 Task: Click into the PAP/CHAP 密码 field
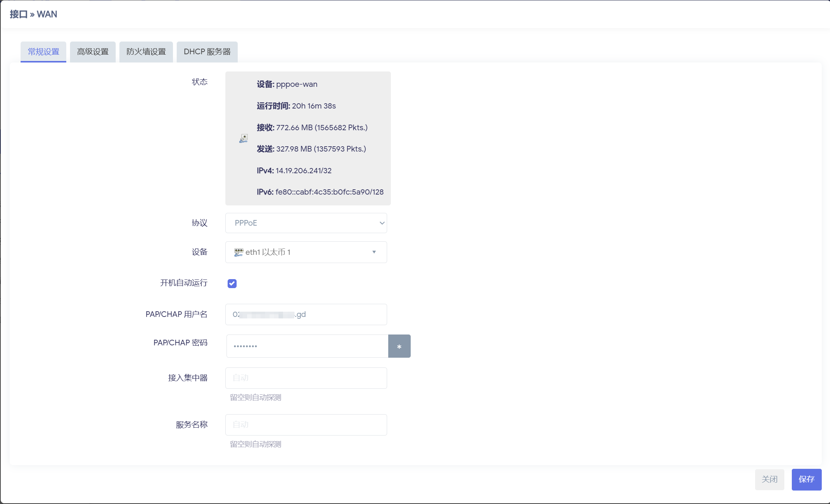pos(307,346)
